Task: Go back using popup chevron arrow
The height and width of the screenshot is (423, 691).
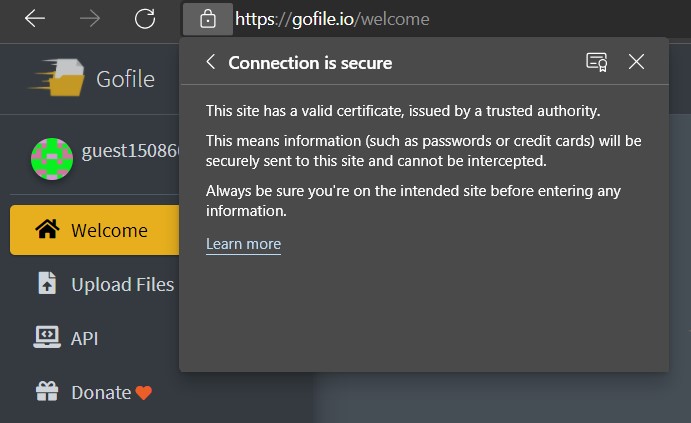Action: tap(211, 62)
